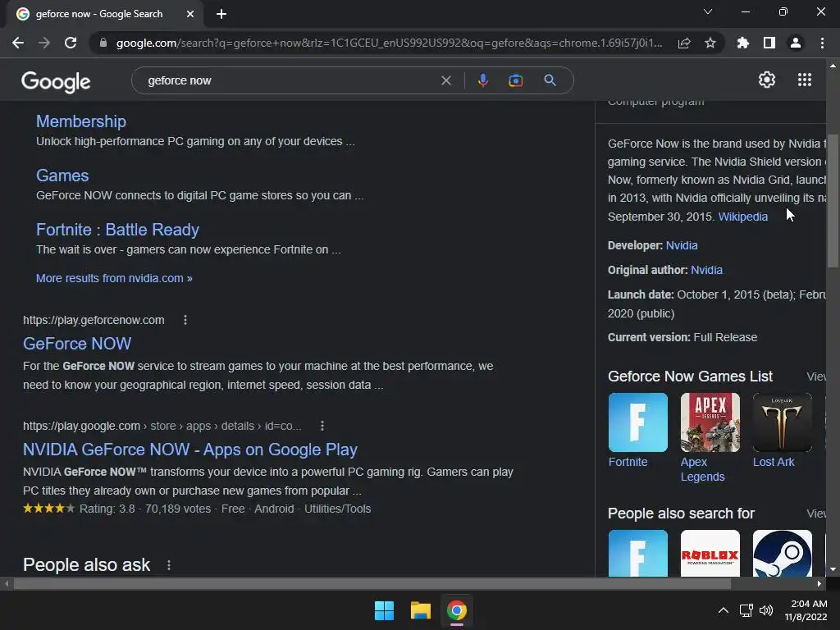The image size is (840, 630).
Task: Click the Google logo
Action: [56, 81]
